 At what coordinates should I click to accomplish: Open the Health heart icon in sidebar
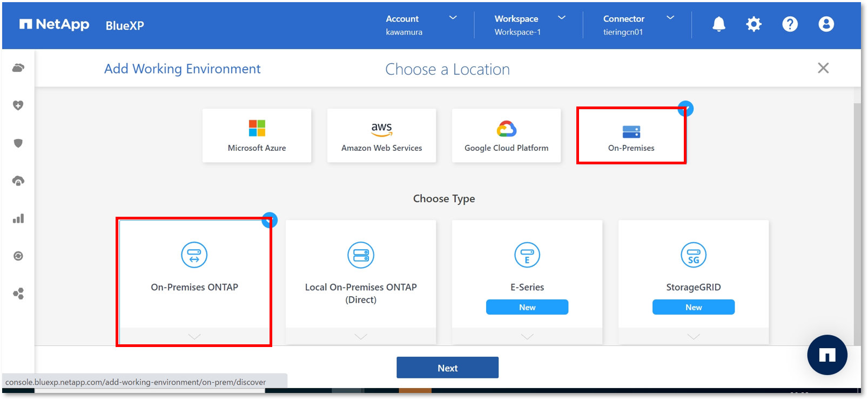point(18,105)
